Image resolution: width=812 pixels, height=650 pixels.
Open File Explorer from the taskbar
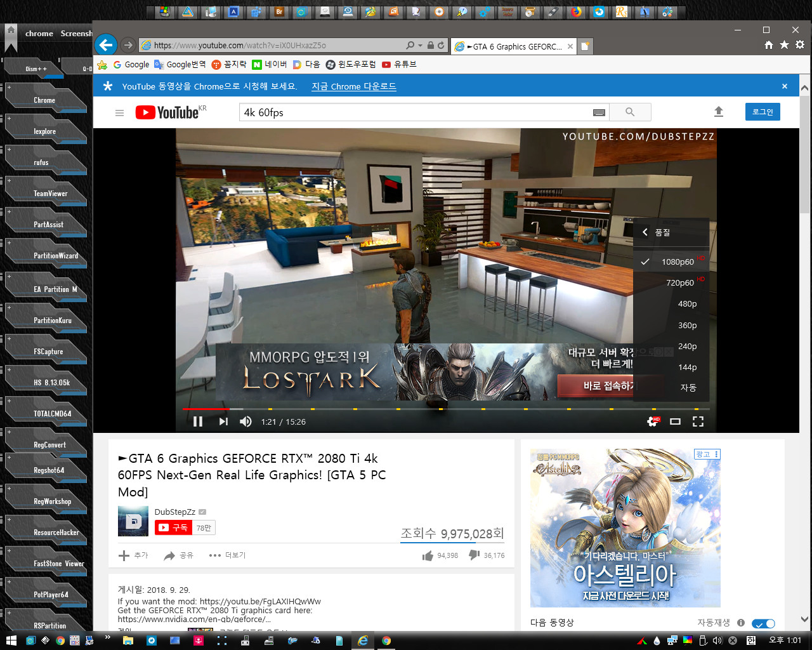click(x=128, y=640)
